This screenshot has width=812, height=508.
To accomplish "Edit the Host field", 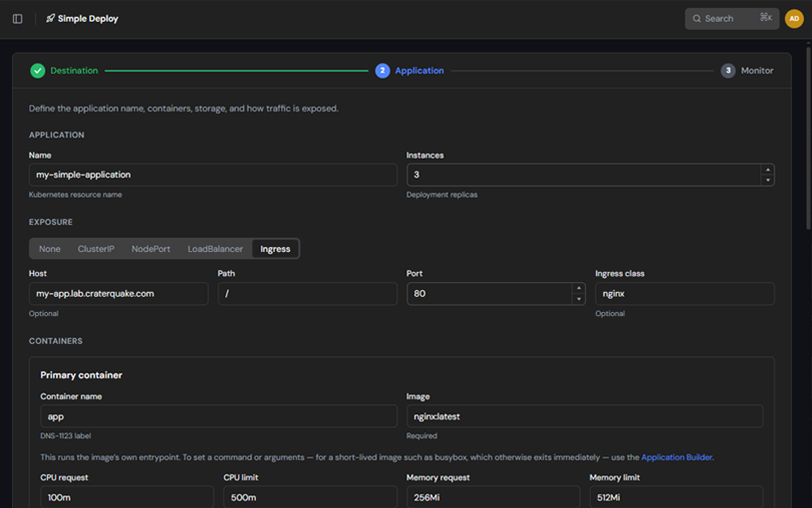I will point(119,293).
